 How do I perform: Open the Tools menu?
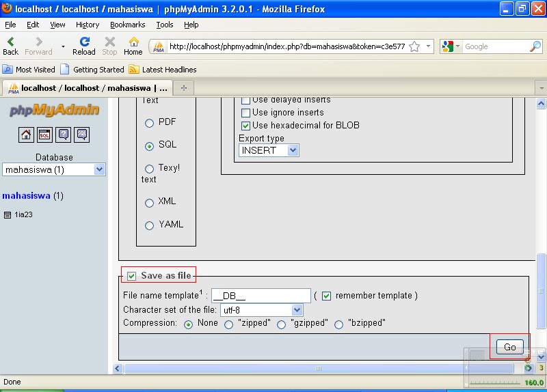(x=165, y=25)
